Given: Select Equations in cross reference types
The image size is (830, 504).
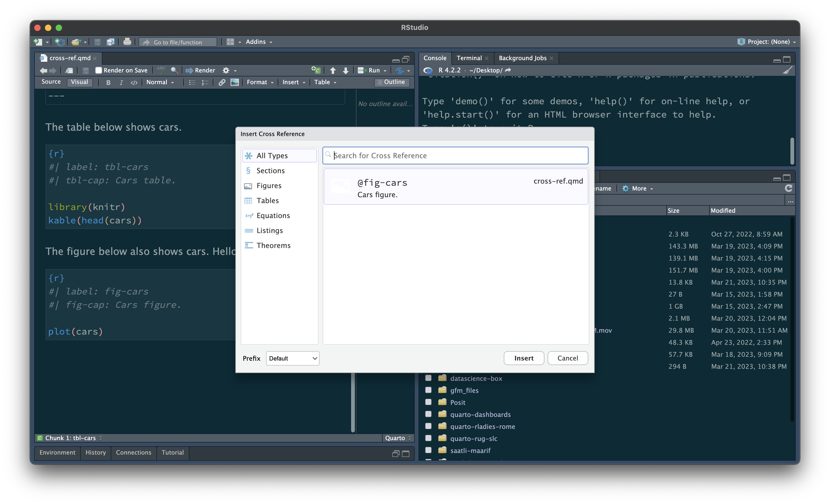Looking at the screenshot, I should pyautogui.click(x=279, y=215).
